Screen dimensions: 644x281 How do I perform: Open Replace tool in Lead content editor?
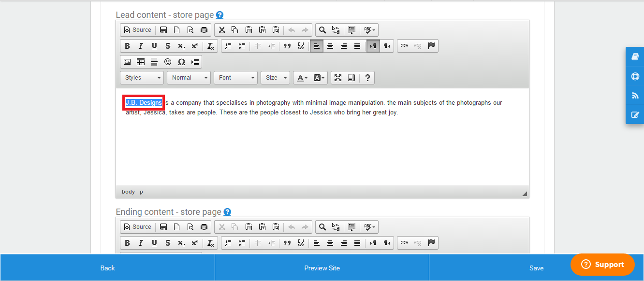click(x=336, y=30)
